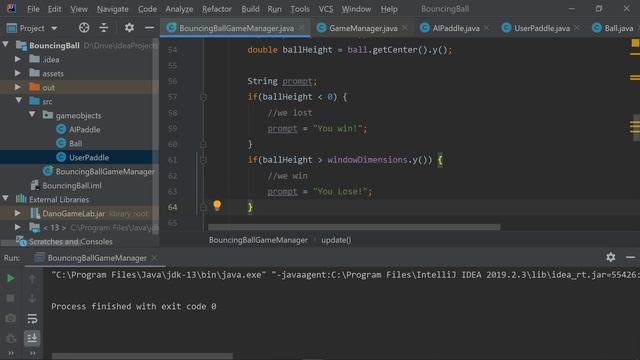This screenshot has height=360, width=640.
Task: Click fold marker on line 61
Action: point(203,160)
